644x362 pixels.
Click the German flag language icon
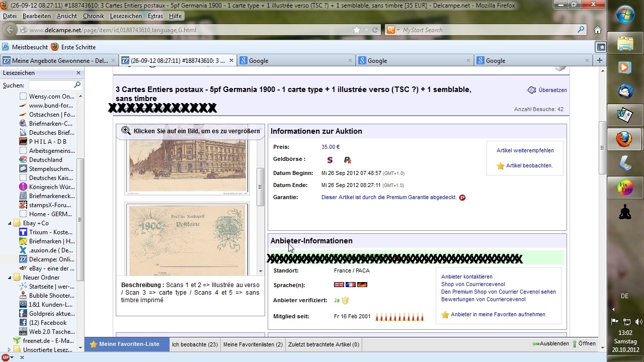[x=362, y=285]
